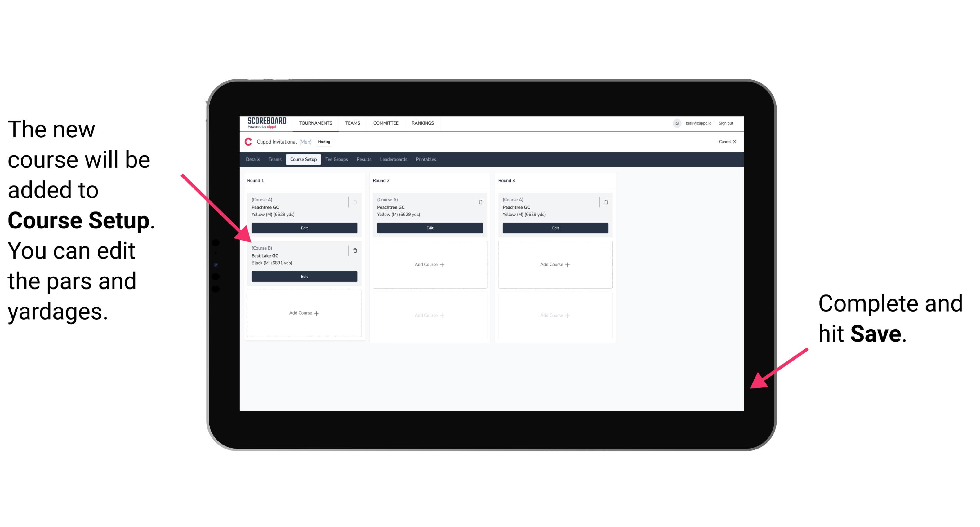
Task: Click the delete icon for Peachtree GC Round 3
Action: point(604,202)
